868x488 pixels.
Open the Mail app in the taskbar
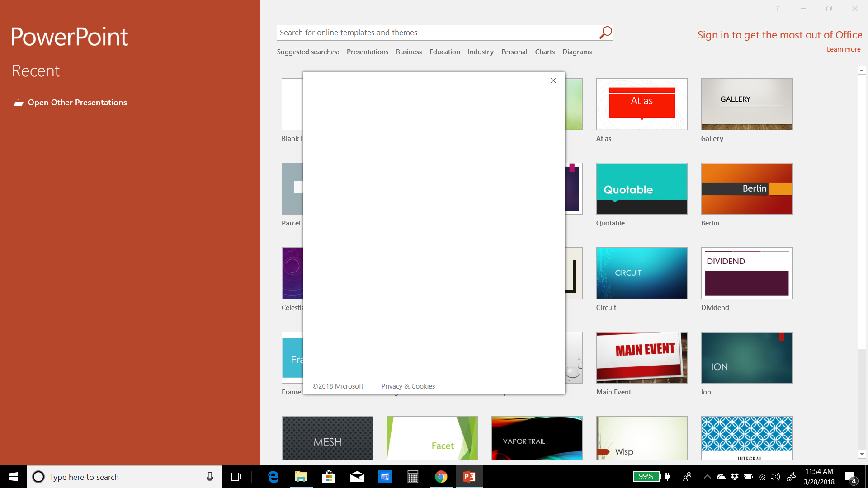357,477
